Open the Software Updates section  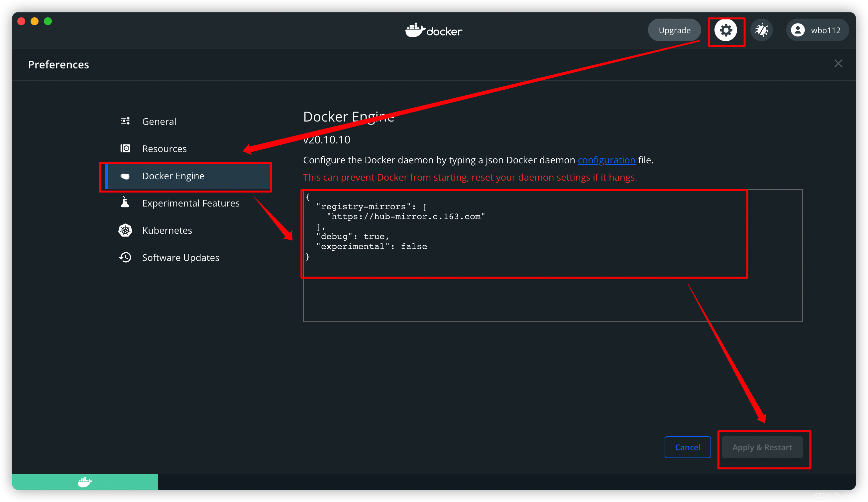(188, 257)
